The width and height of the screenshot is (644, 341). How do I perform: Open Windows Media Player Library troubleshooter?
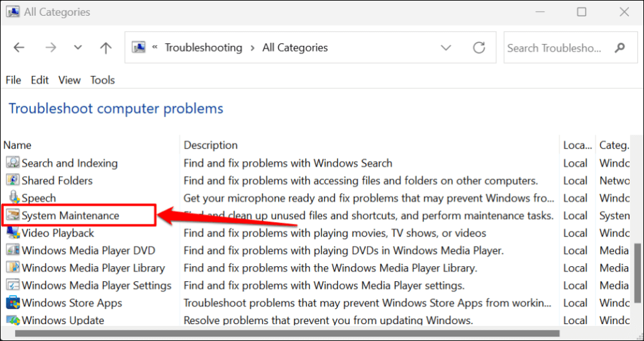[x=93, y=268]
